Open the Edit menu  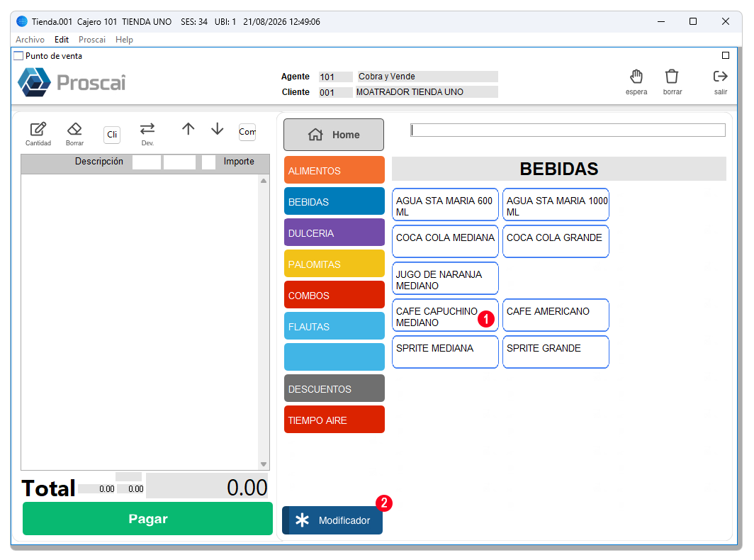[x=62, y=40]
